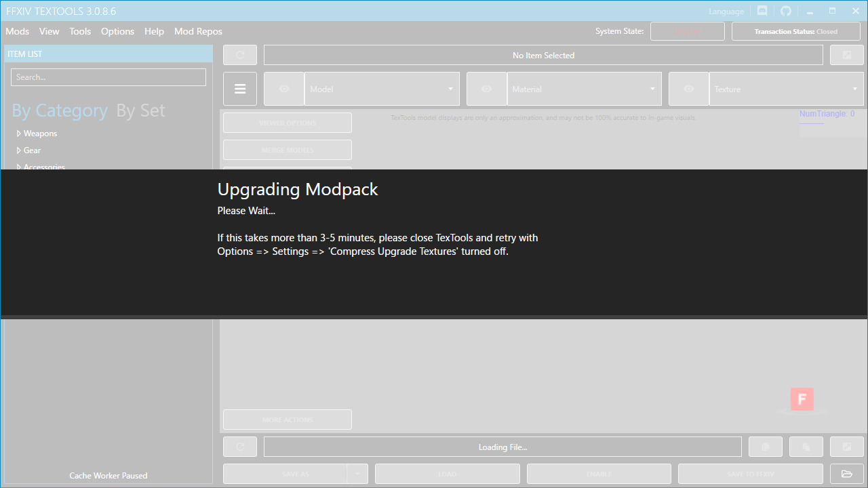Click the Transaction Status Closed button
Image resolution: width=868 pixels, height=488 pixels.
tap(796, 30)
